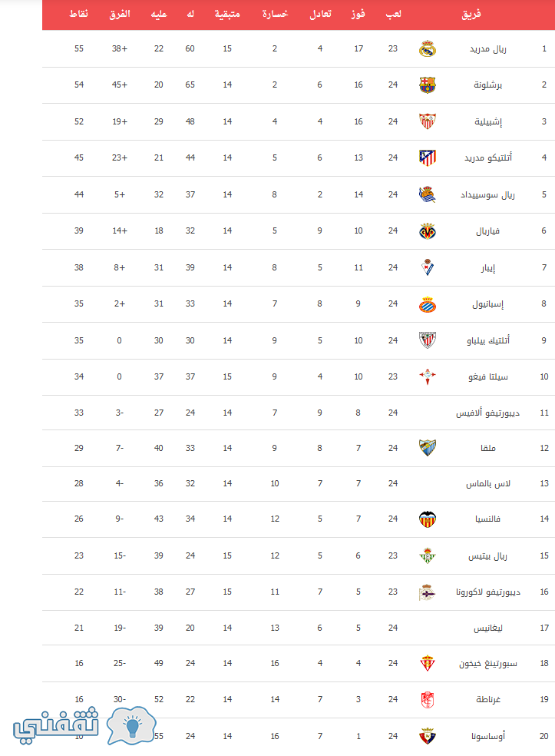Select the Sevilla club logo

point(428,121)
